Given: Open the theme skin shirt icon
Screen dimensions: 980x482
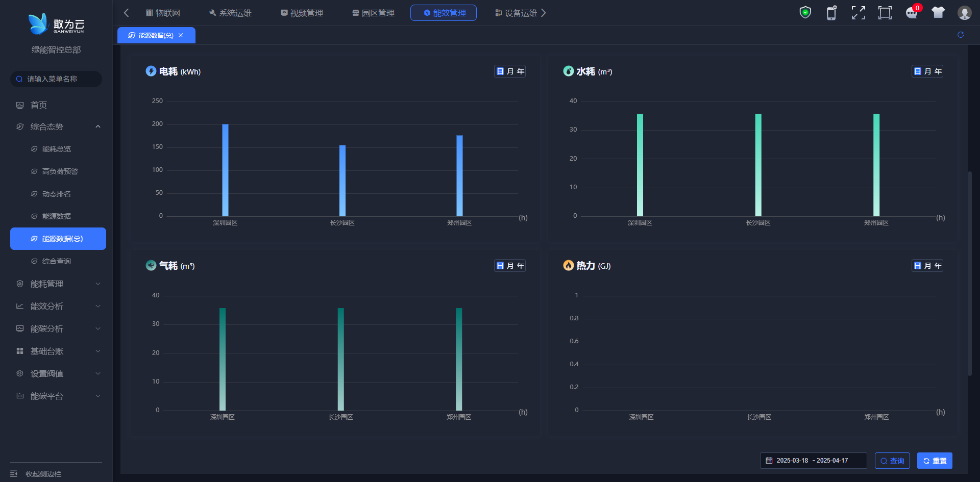Looking at the screenshot, I should (938, 12).
